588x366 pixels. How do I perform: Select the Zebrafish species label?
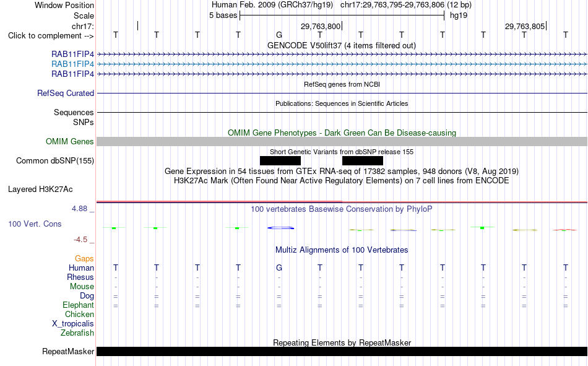click(77, 333)
